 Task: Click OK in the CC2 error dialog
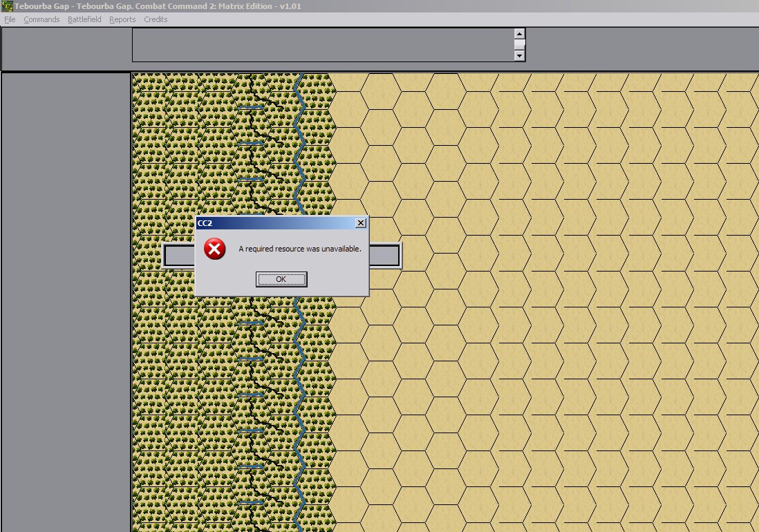281,279
